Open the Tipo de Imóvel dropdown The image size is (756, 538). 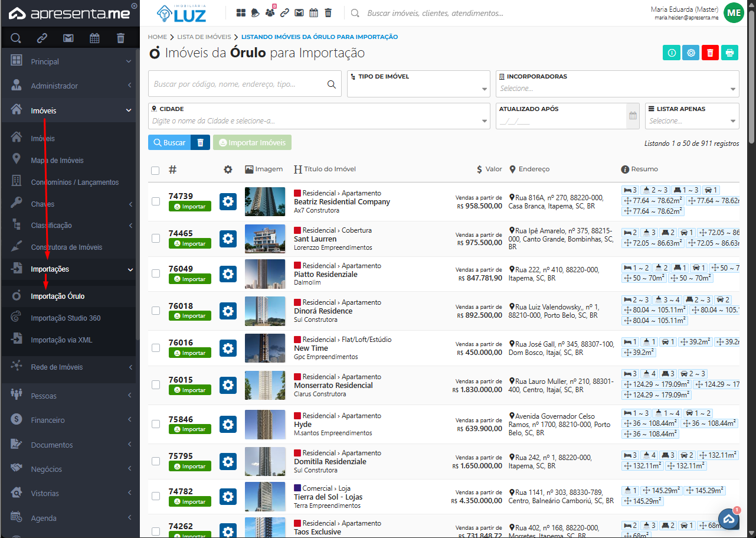[x=419, y=89]
